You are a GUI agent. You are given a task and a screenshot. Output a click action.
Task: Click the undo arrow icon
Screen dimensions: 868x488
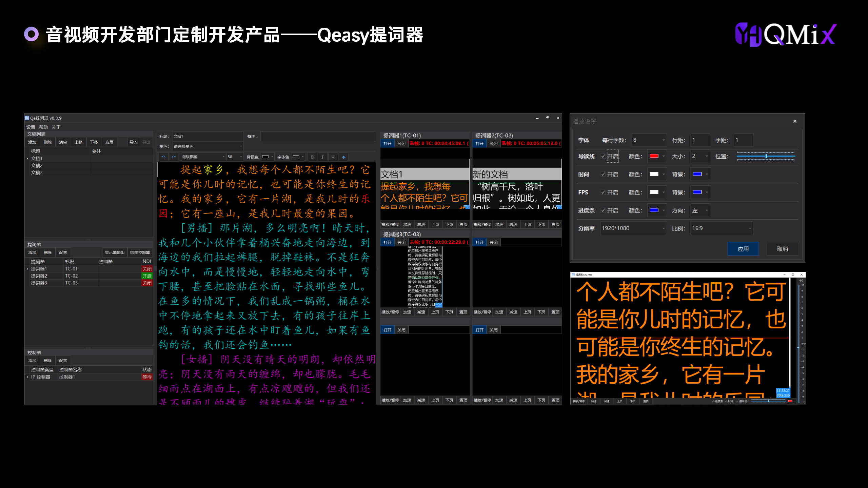point(163,157)
